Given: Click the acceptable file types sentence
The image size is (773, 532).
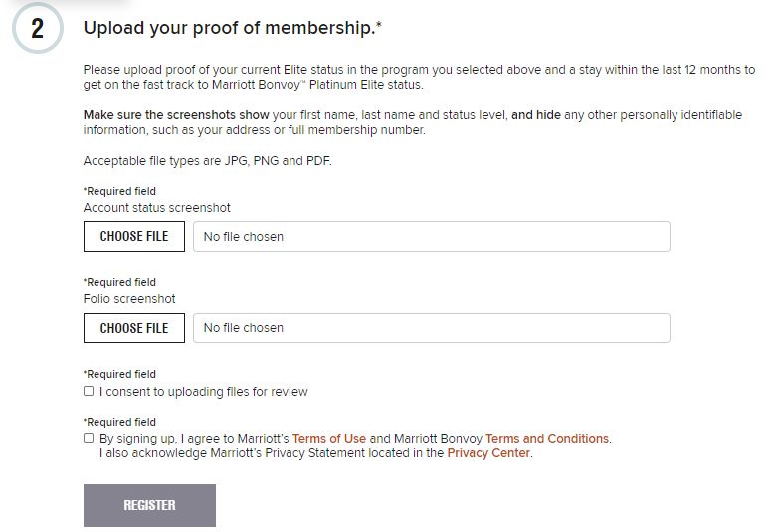Looking at the screenshot, I should (x=208, y=161).
